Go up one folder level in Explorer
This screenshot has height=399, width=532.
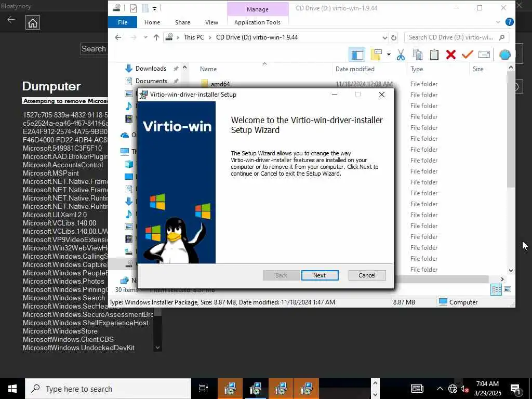156,37
